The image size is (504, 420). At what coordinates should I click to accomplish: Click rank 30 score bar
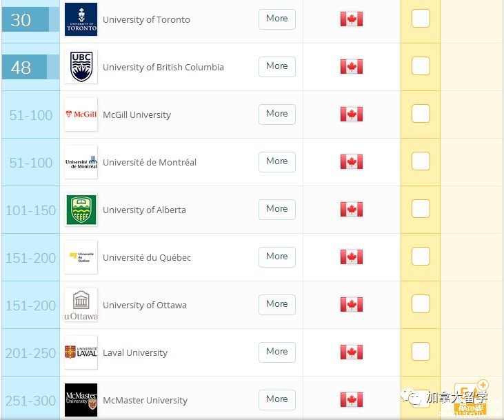click(x=26, y=19)
